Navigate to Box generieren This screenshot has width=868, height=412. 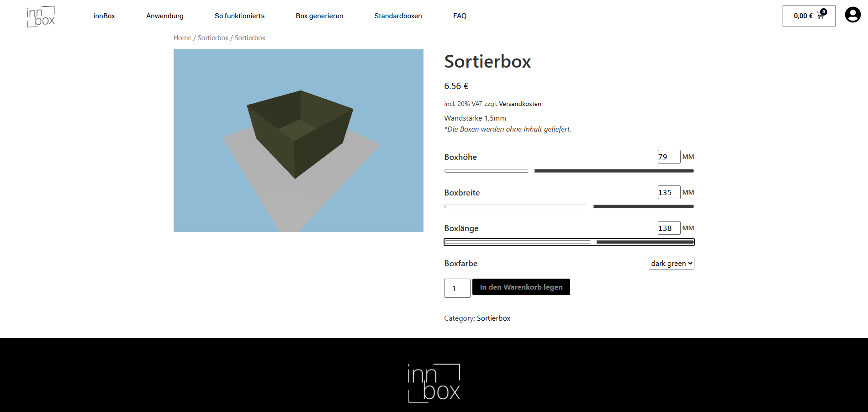319,16
